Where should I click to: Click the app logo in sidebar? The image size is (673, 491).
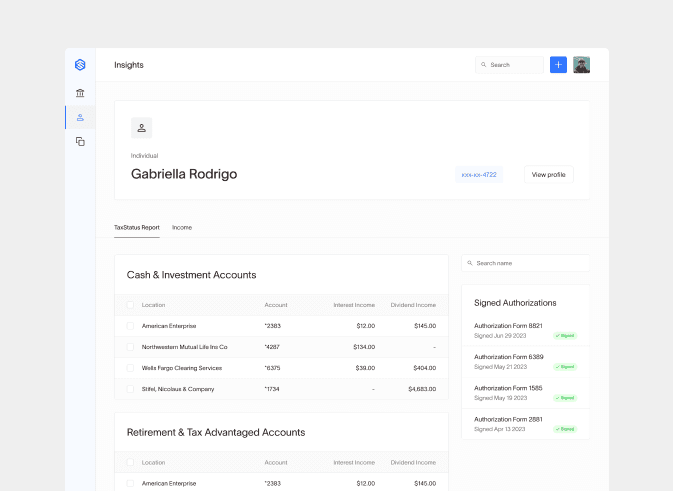[x=80, y=65]
